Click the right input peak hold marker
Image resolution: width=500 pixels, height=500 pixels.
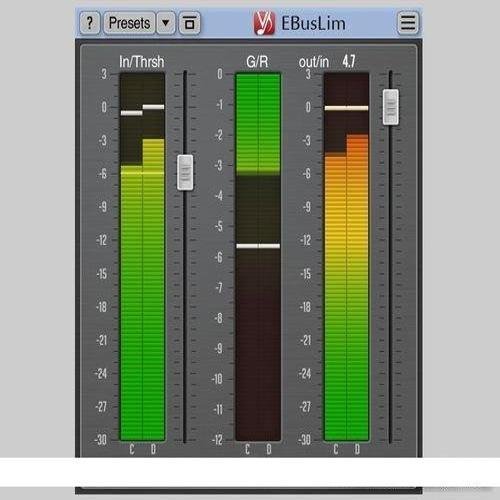tap(154, 107)
